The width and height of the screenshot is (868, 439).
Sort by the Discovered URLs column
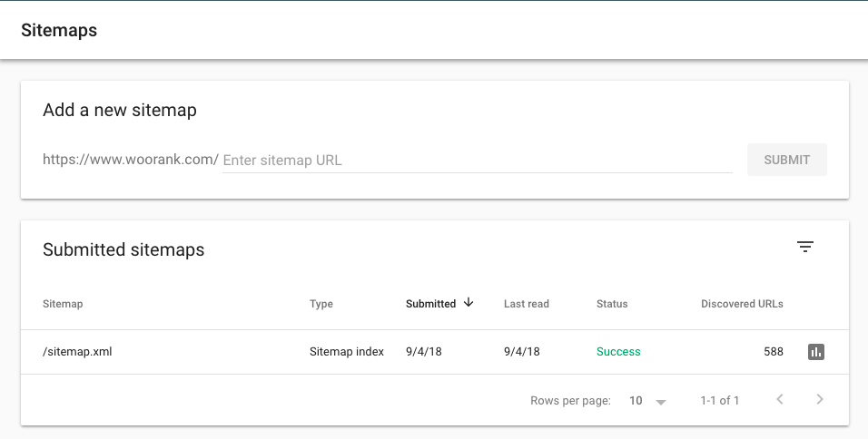[742, 304]
